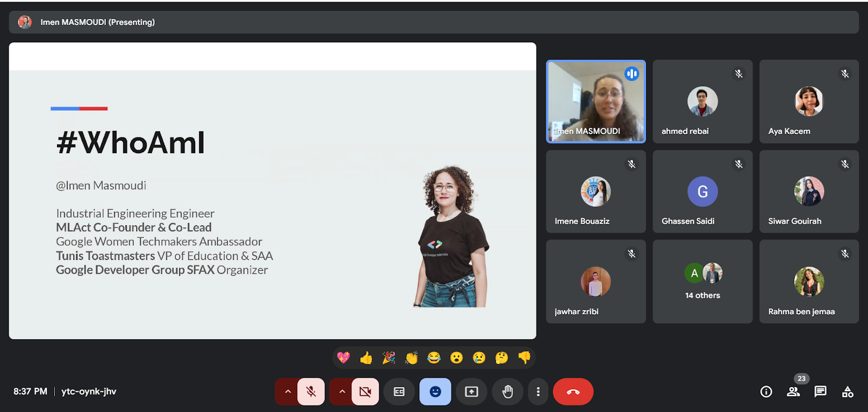
Task: Send the crying face reaction
Action: 479,358
